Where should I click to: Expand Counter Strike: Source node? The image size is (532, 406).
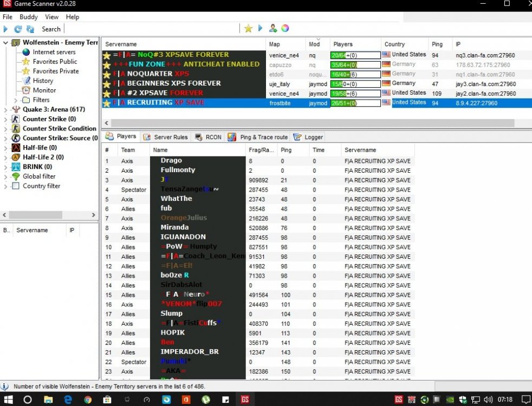point(5,138)
